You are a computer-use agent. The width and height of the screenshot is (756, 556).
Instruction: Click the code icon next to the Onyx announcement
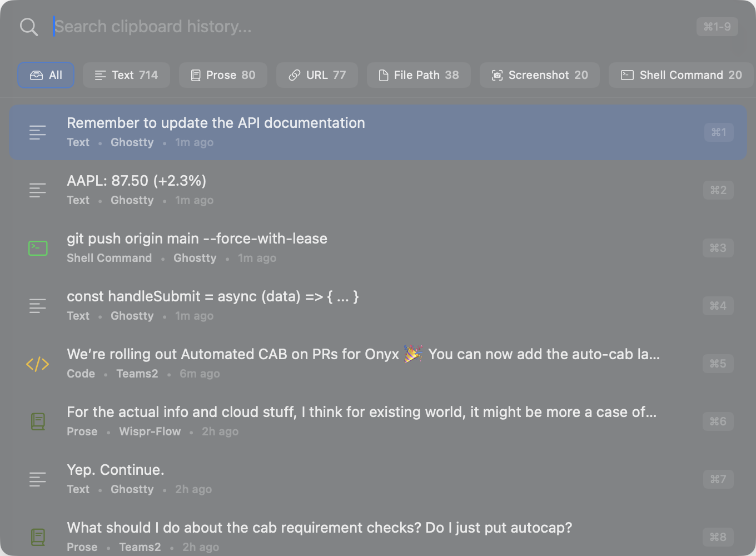click(x=37, y=364)
